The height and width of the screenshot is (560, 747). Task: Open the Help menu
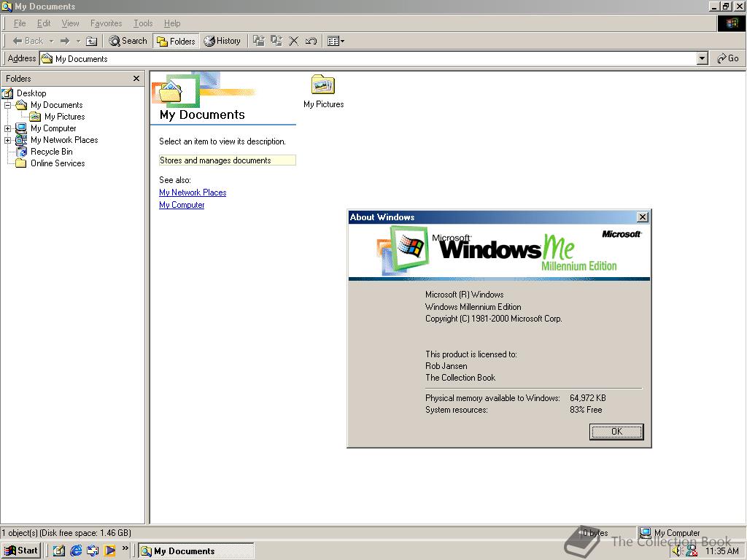(x=172, y=23)
